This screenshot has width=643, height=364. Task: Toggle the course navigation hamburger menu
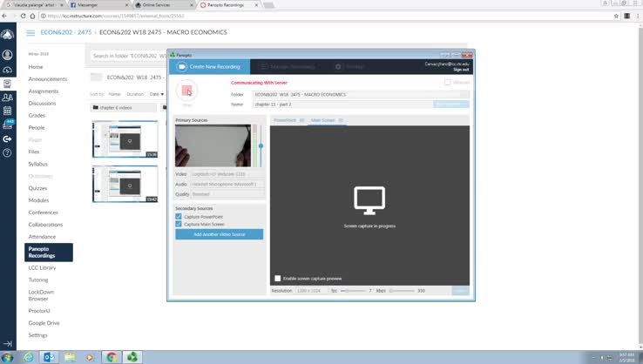pyautogui.click(x=30, y=33)
